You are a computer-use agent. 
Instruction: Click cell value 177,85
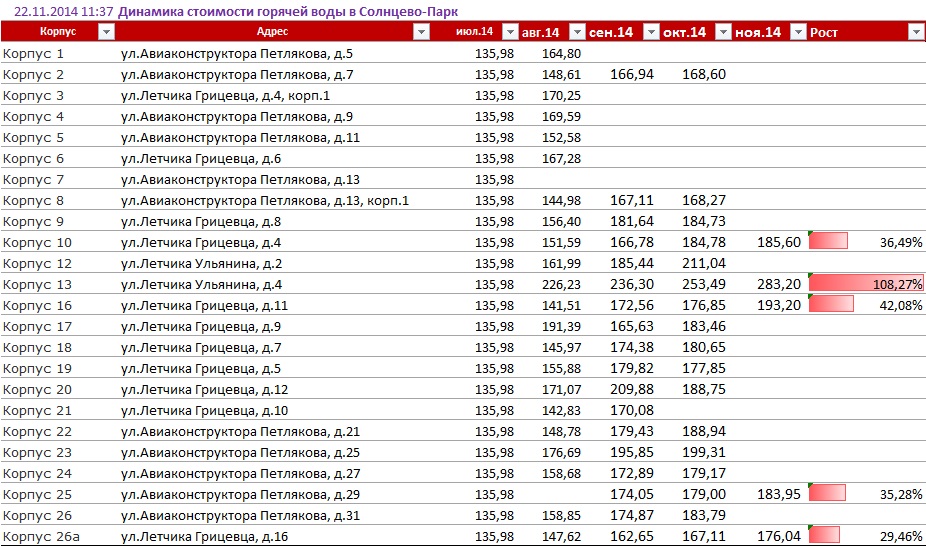(x=704, y=368)
